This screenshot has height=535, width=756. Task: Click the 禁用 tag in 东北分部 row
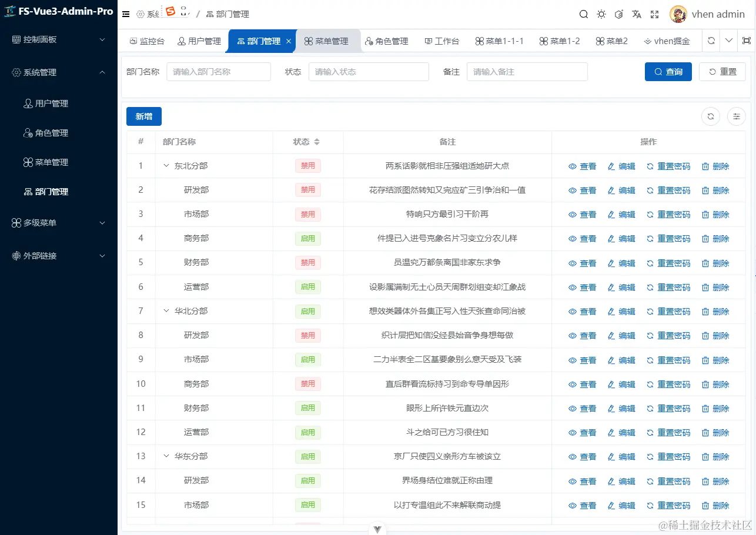(x=308, y=166)
